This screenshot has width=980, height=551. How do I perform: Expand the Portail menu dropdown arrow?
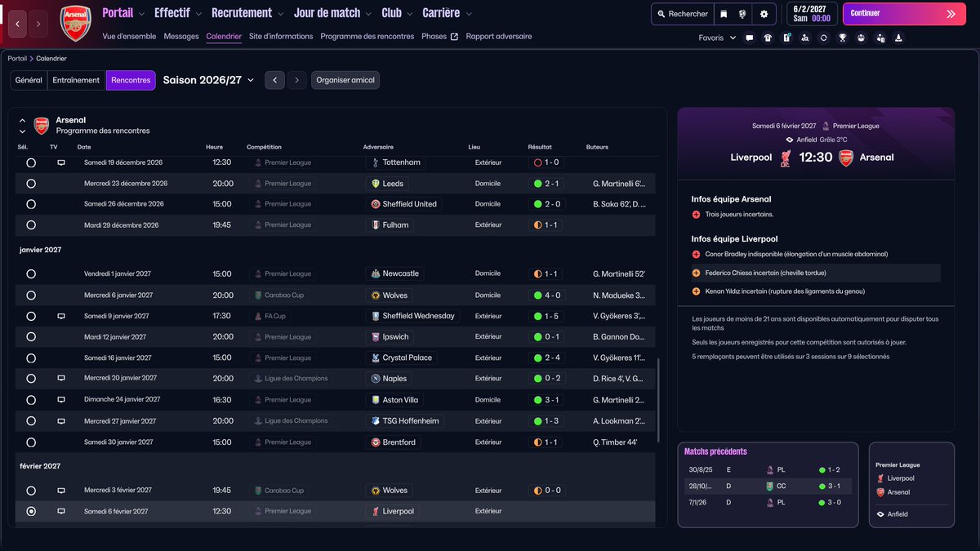(142, 14)
